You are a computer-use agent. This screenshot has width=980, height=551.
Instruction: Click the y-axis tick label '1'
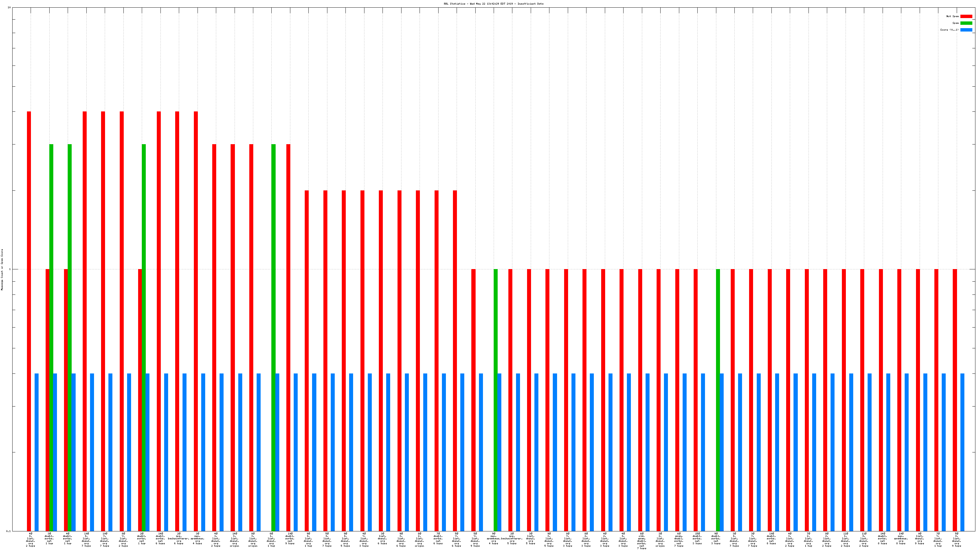[x=9, y=270]
